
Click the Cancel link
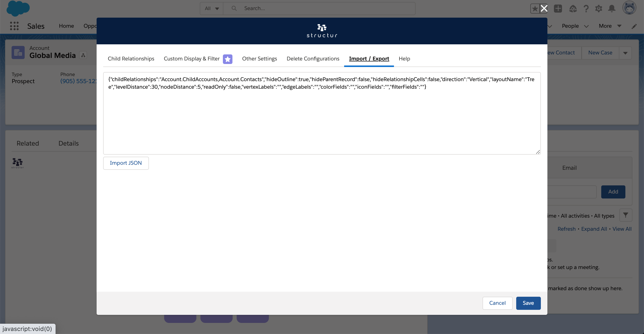(x=497, y=303)
